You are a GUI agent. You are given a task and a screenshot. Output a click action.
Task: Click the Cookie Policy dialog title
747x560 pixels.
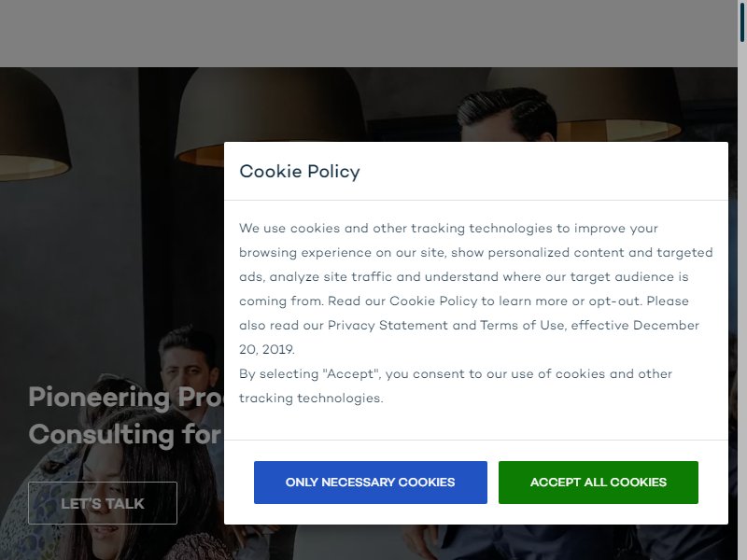click(x=300, y=172)
